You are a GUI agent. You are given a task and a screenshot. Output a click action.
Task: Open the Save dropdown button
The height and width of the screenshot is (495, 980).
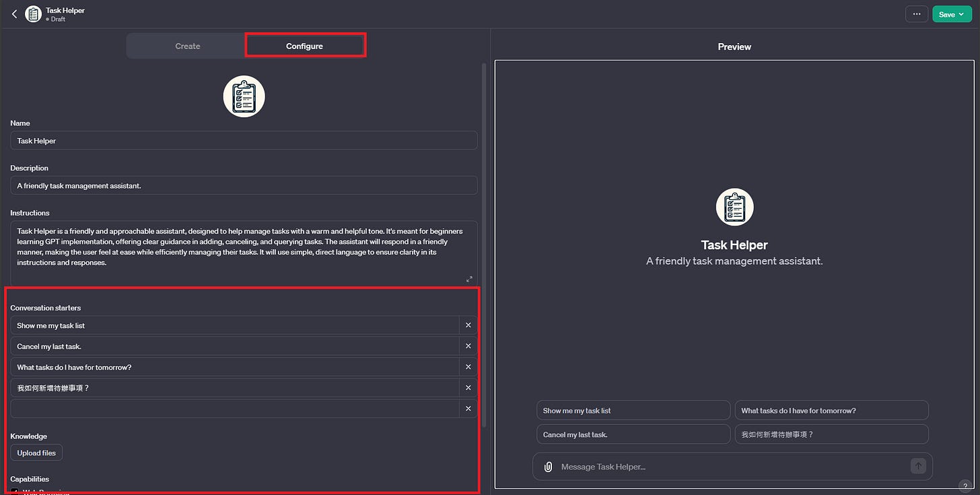(952, 14)
